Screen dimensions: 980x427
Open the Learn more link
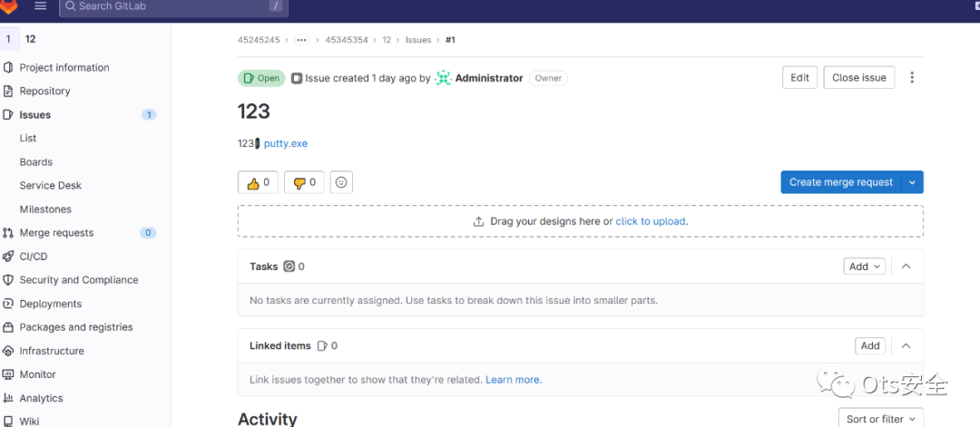click(514, 380)
